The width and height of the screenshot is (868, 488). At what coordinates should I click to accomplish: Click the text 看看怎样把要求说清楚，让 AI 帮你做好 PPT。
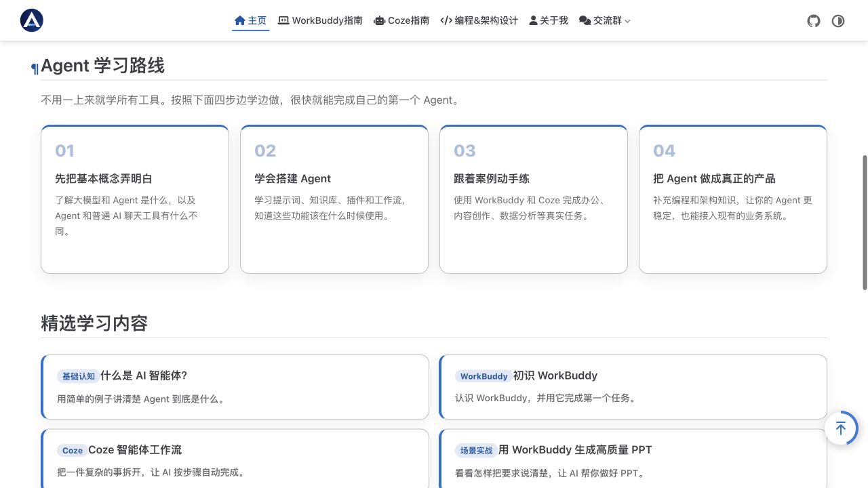click(551, 473)
